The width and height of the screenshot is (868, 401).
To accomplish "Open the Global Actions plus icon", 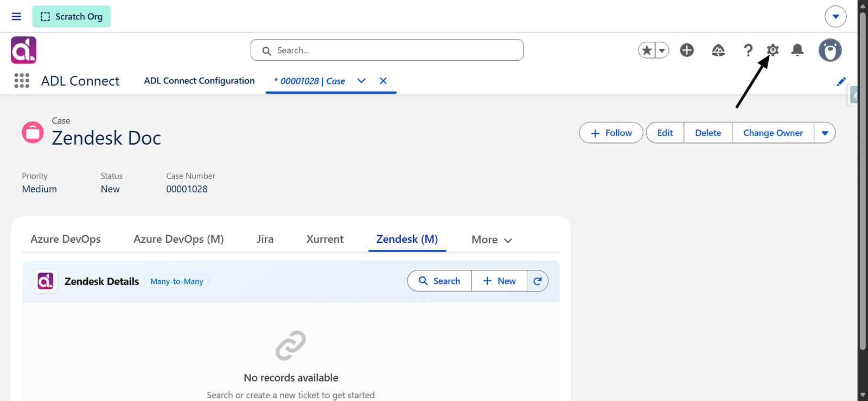I will 687,50.
